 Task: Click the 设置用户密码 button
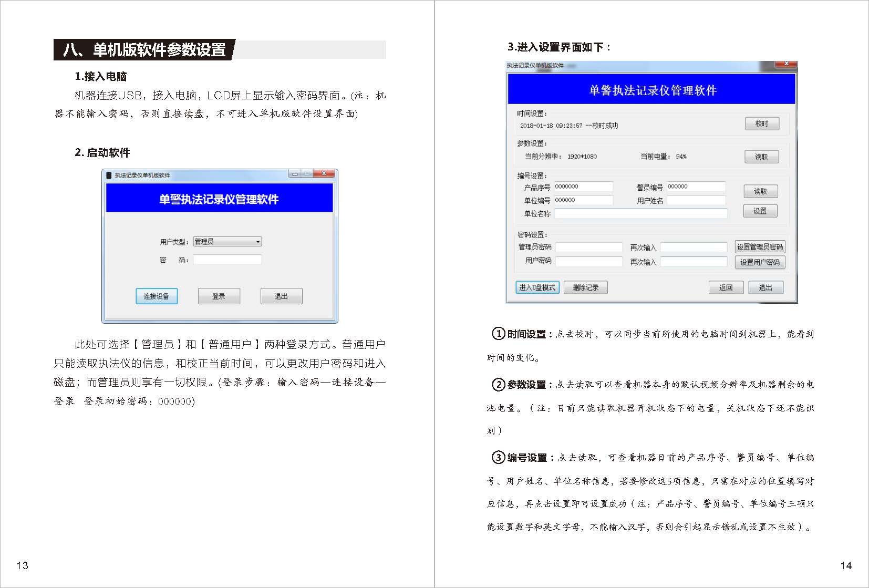(x=760, y=262)
